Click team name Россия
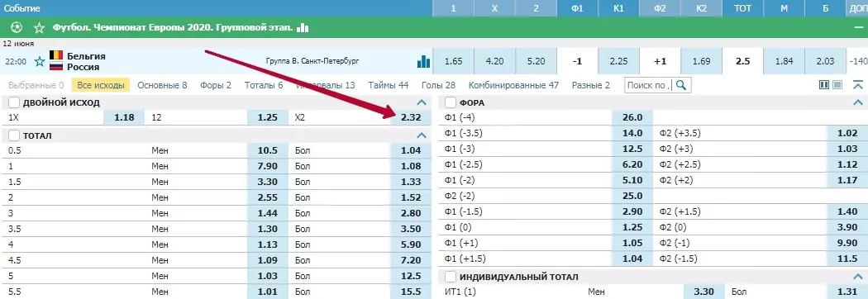 (x=83, y=67)
